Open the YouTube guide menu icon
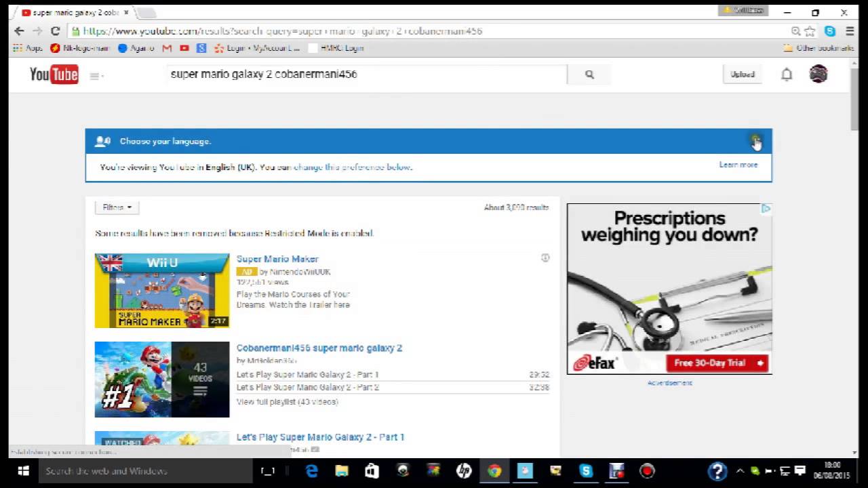 96,76
